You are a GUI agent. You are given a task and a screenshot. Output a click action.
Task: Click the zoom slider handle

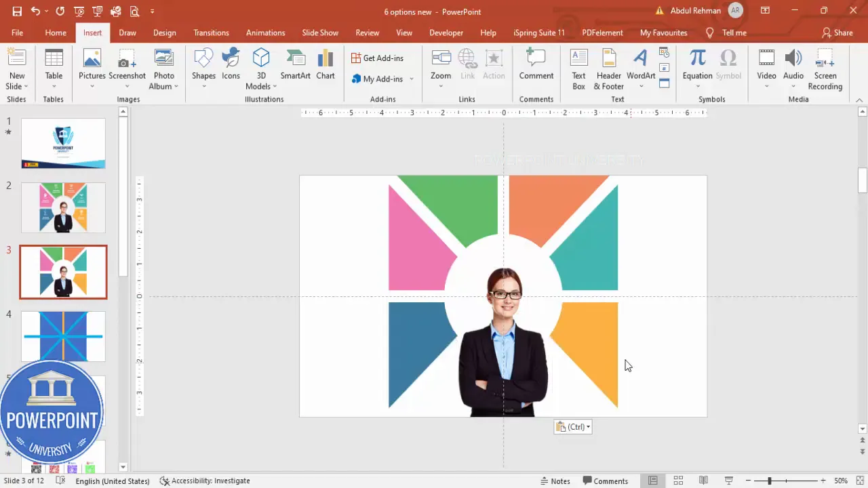pos(769,481)
